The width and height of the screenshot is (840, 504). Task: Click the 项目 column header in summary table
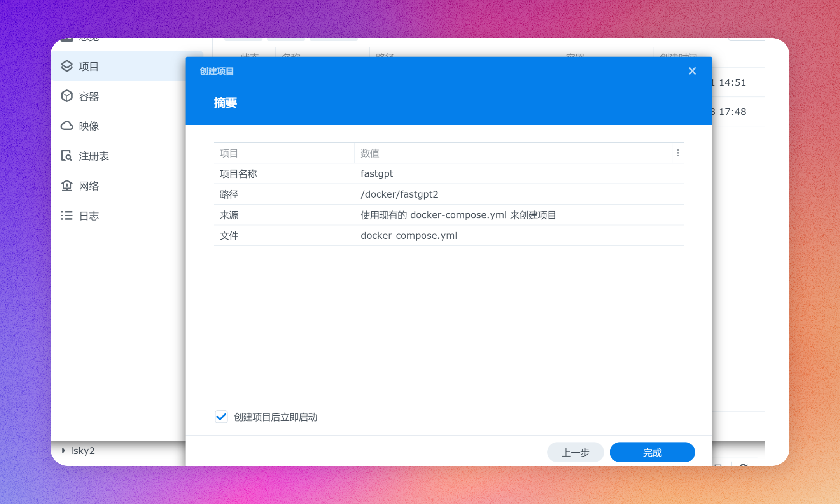point(284,153)
